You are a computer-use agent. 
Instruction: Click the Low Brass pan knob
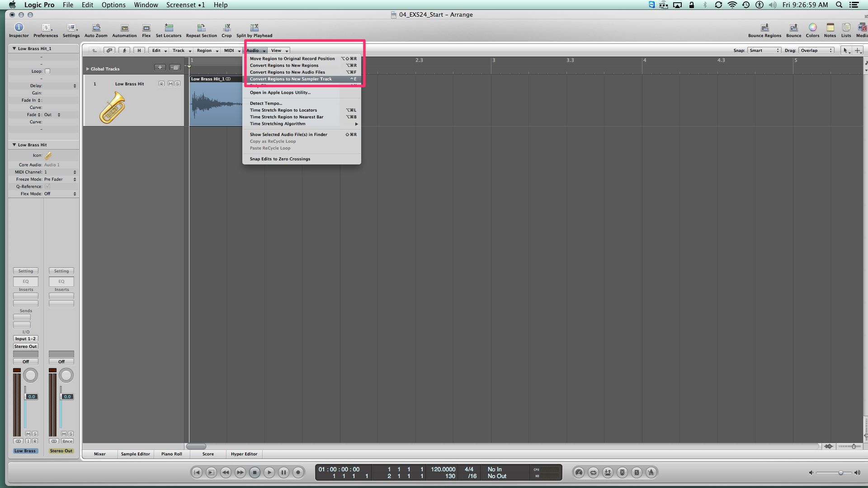coord(30,375)
